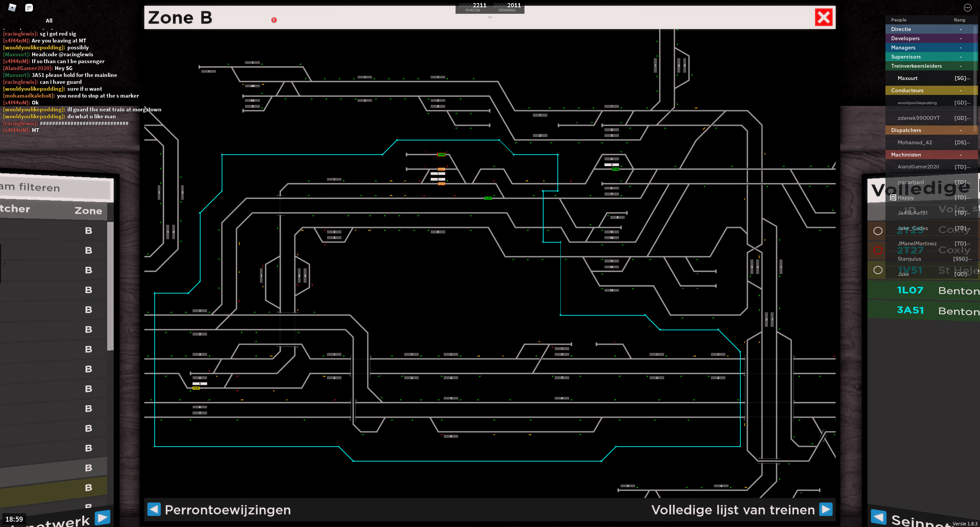Click the left arrow beside Perrontoewijzingen
The width and height of the screenshot is (980, 527).
pyautogui.click(x=154, y=509)
